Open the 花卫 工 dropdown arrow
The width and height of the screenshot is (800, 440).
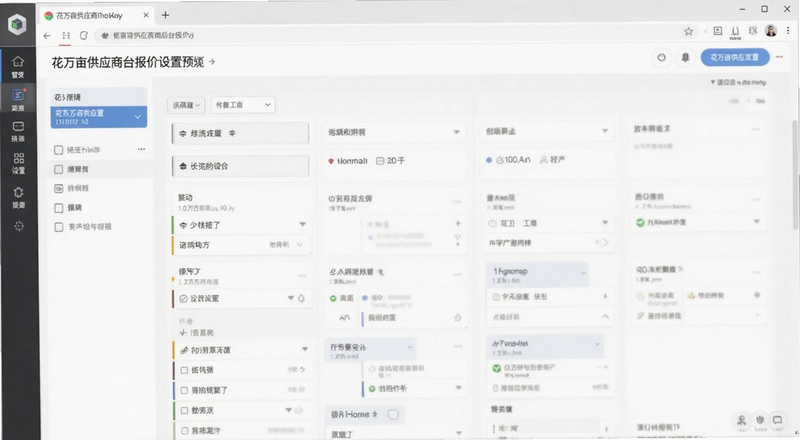click(x=605, y=223)
